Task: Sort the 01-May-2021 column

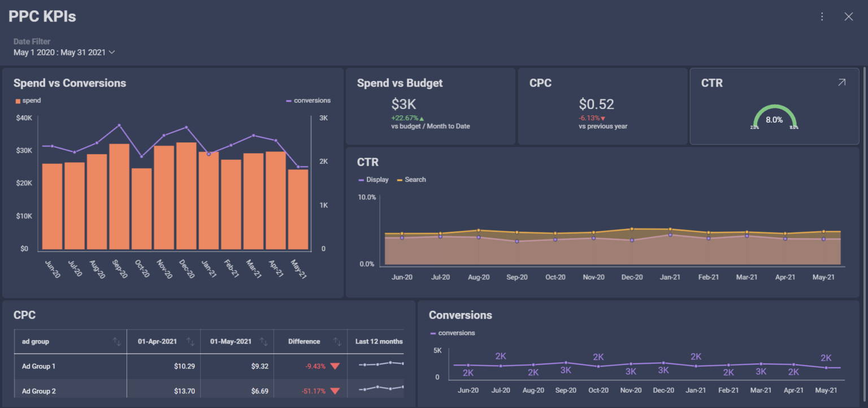Action: pyautogui.click(x=263, y=341)
